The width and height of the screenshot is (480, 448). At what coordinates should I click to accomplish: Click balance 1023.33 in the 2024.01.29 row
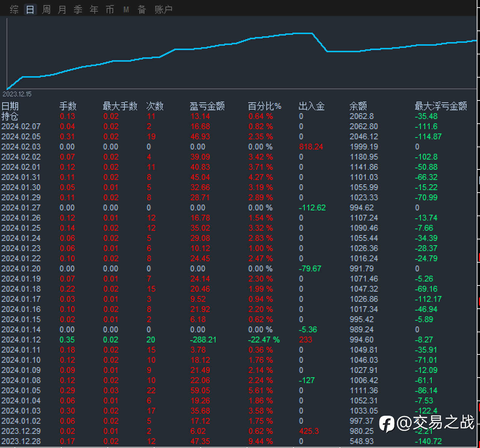pos(364,197)
